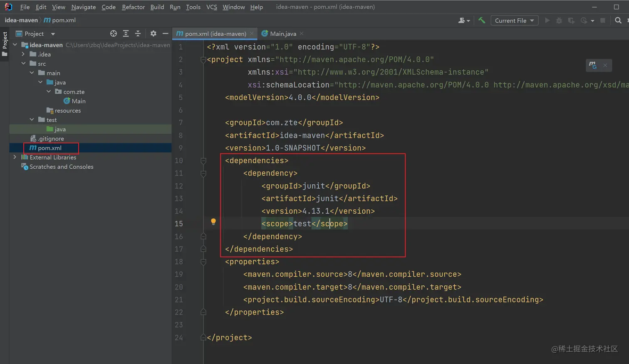Close the Main.java editor tab

click(302, 34)
